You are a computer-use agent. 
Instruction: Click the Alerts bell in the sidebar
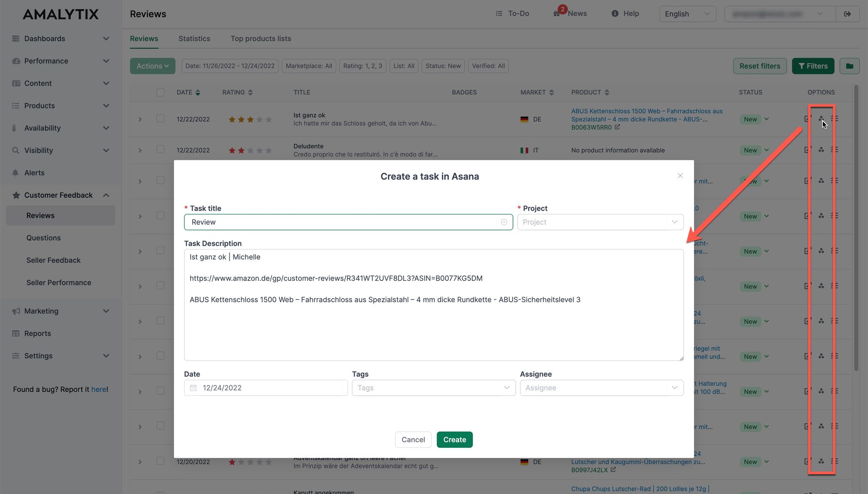point(16,173)
